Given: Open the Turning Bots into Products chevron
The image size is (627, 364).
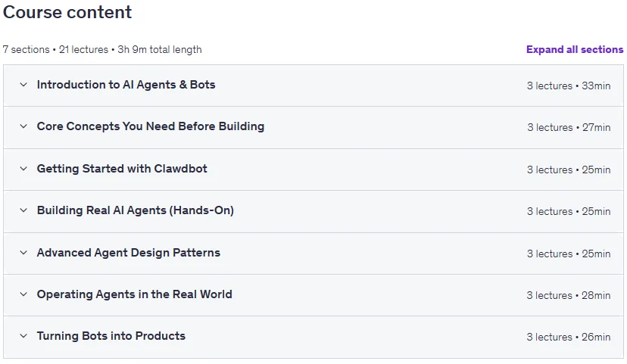Looking at the screenshot, I should (23, 336).
